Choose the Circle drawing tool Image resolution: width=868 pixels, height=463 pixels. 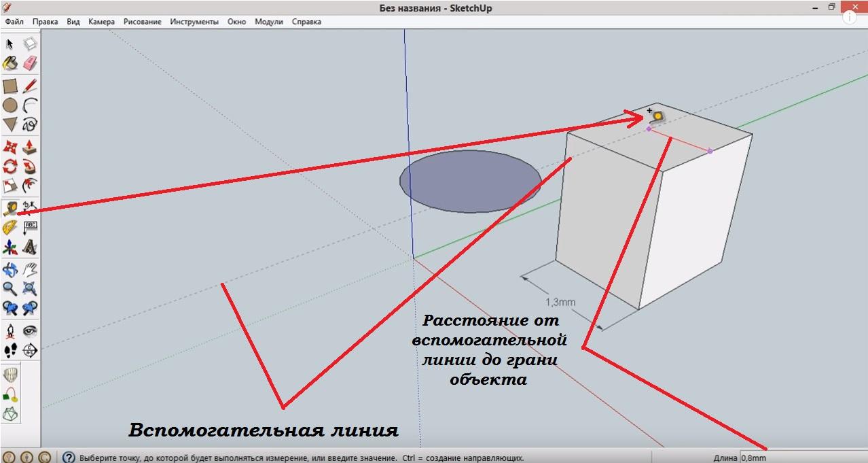[10, 105]
